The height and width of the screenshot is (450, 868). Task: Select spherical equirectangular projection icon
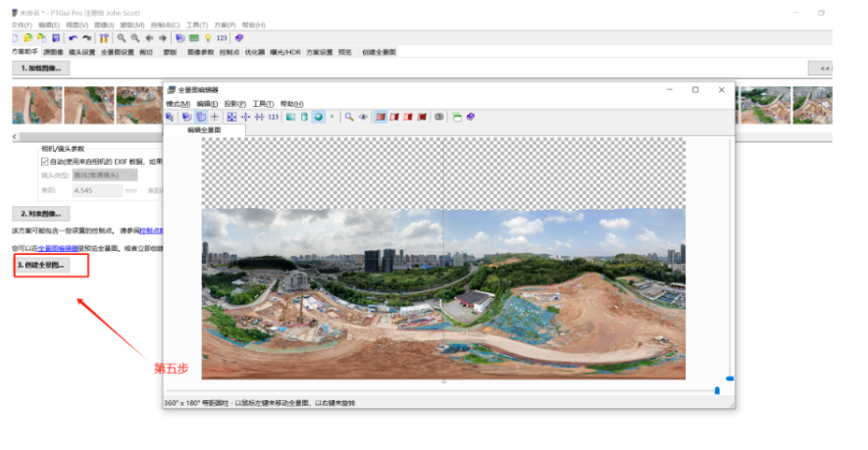319,117
